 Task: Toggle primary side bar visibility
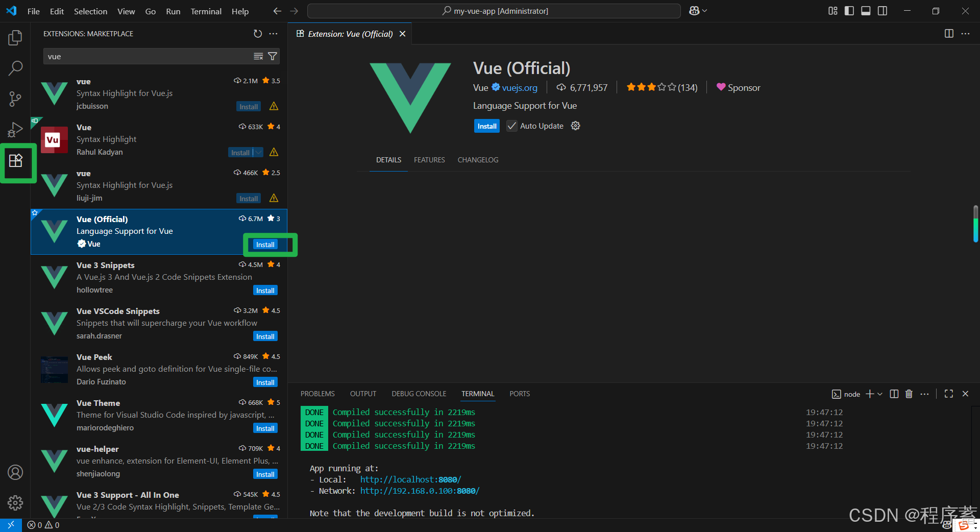pyautogui.click(x=849, y=11)
